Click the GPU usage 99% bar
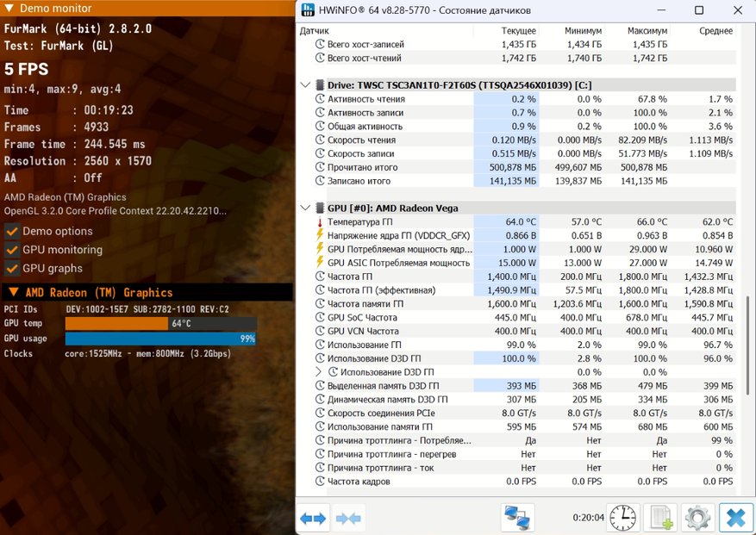The height and width of the screenshot is (535, 756). click(160, 339)
